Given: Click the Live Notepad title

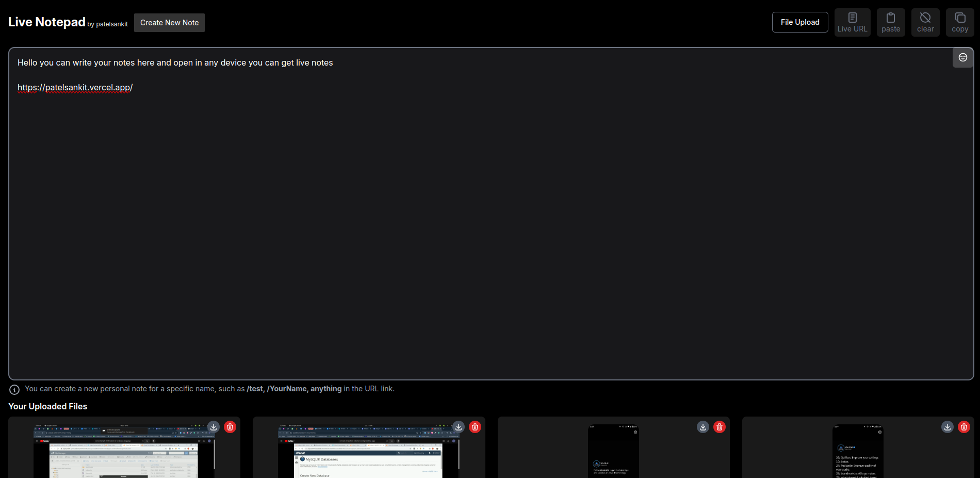Looking at the screenshot, I should pos(46,22).
